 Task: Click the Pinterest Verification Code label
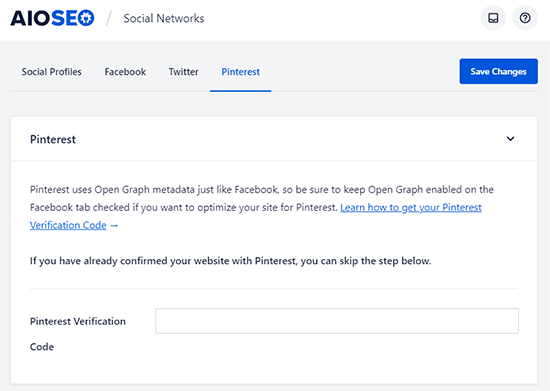pos(78,334)
